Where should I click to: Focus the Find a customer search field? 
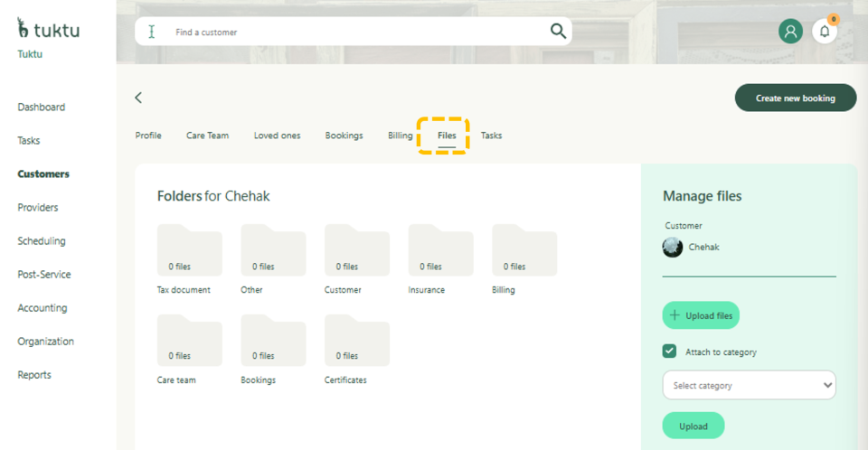coord(357,32)
